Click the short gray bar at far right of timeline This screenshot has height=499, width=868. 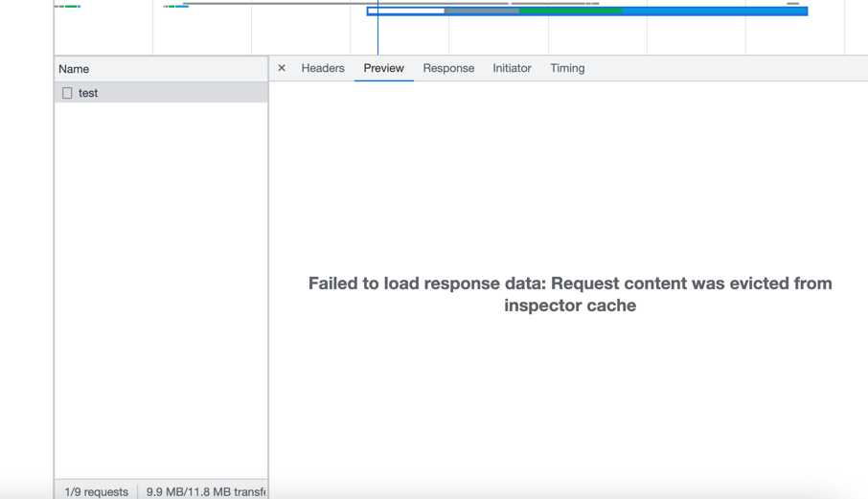(x=792, y=4)
